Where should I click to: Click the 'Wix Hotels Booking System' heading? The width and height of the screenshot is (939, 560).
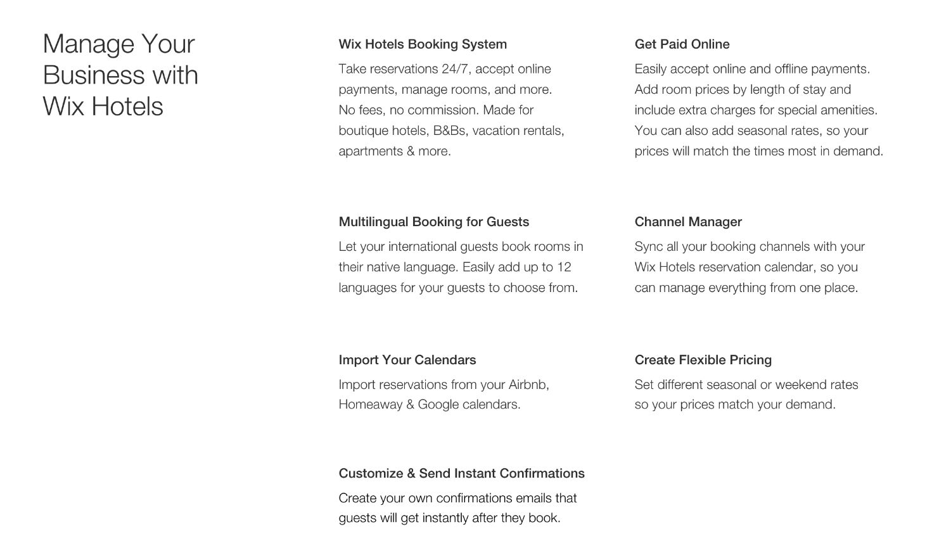(x=423, y=44)
